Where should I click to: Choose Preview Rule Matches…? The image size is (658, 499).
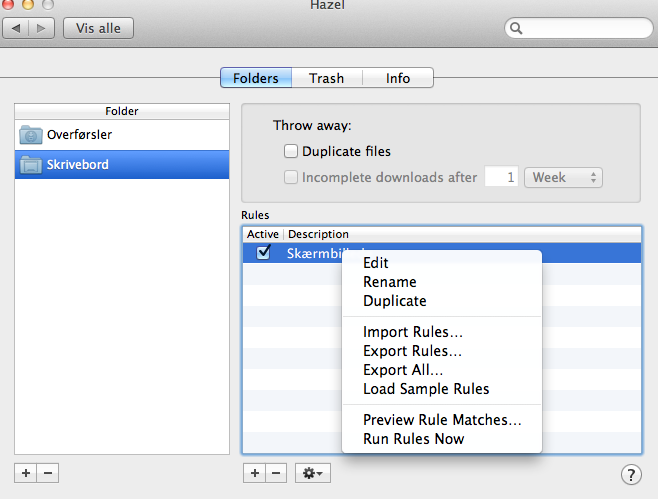(x=442, y=420)
